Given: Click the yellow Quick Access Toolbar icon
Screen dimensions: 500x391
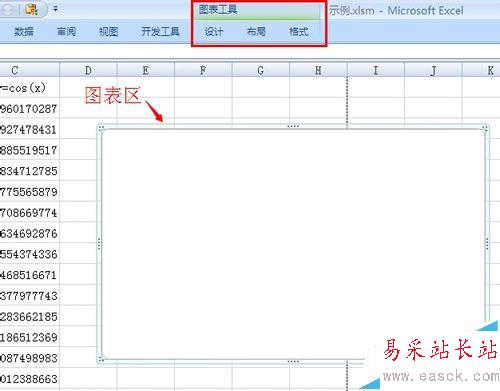Looking at the screenshot, I should 32,10.
